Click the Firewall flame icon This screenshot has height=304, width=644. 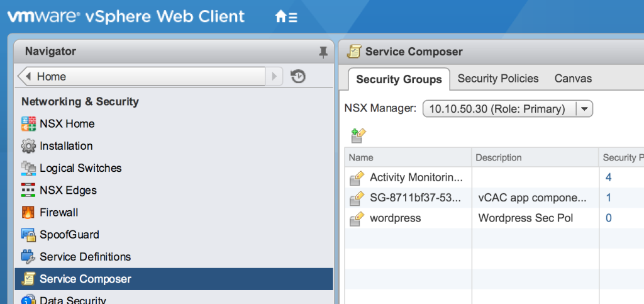tap(28, 212)
